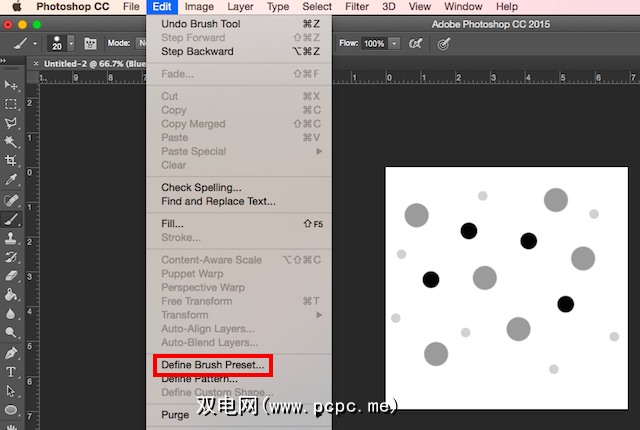
Task: Select the Move tool
Action: (x=12, y=86)
